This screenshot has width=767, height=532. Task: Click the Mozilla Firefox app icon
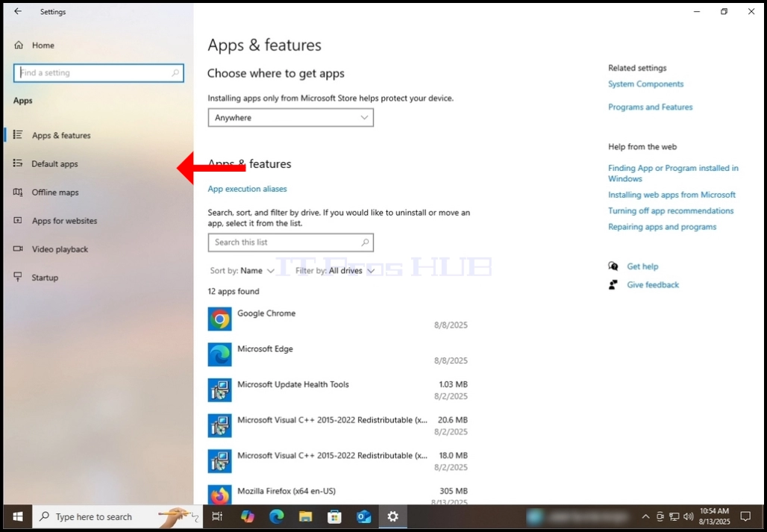[219, 495]
